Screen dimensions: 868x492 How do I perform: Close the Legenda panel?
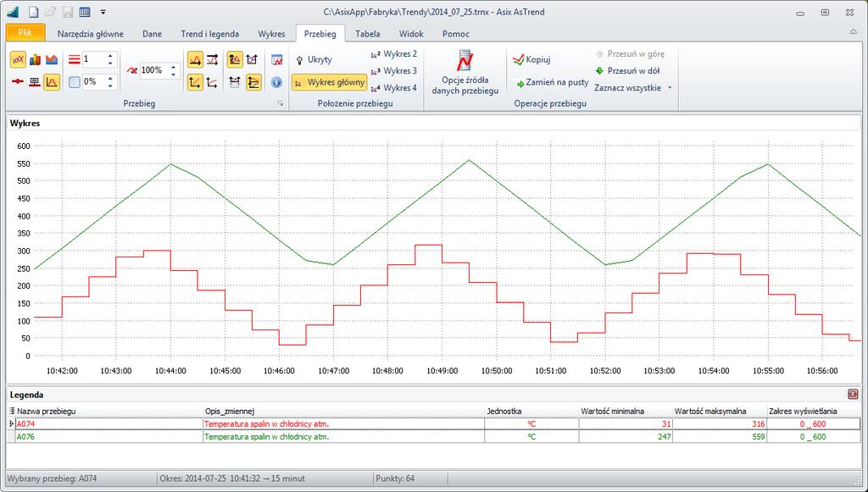click(853, 394)
